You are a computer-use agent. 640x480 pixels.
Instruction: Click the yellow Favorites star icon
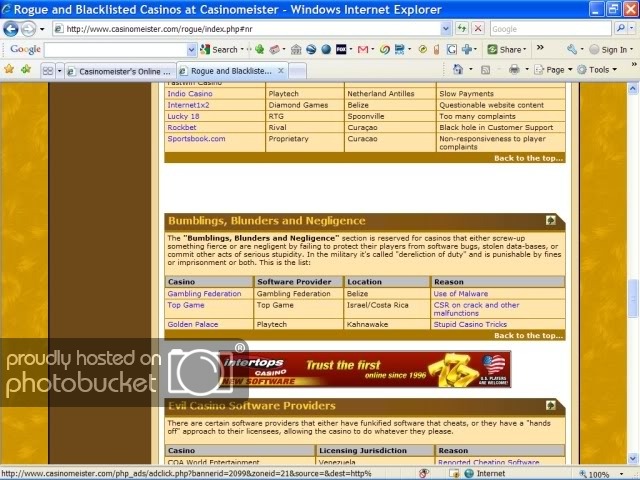point(9,69)
